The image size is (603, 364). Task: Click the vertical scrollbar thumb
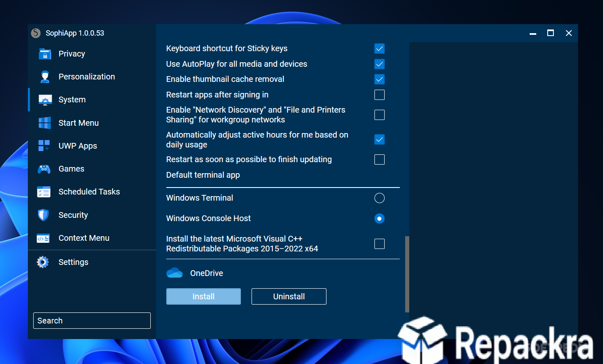(407, 274)
